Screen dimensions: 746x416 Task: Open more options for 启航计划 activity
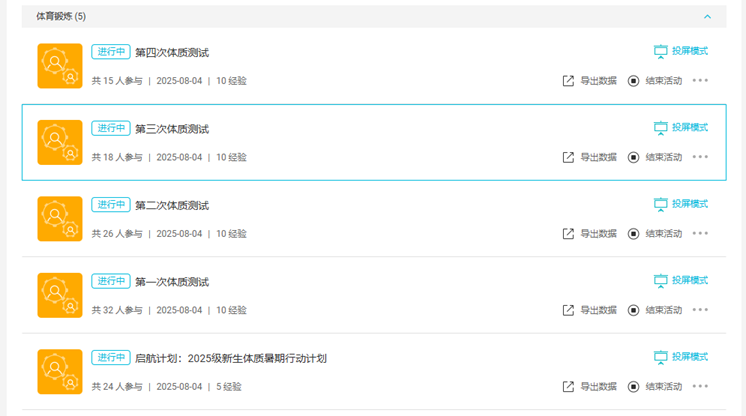[x=700, y=386]
